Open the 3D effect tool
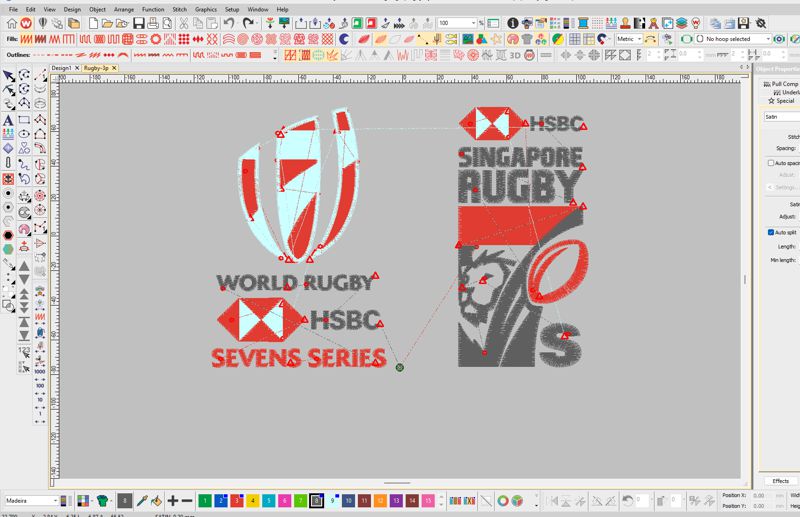 tap(515, 55)
